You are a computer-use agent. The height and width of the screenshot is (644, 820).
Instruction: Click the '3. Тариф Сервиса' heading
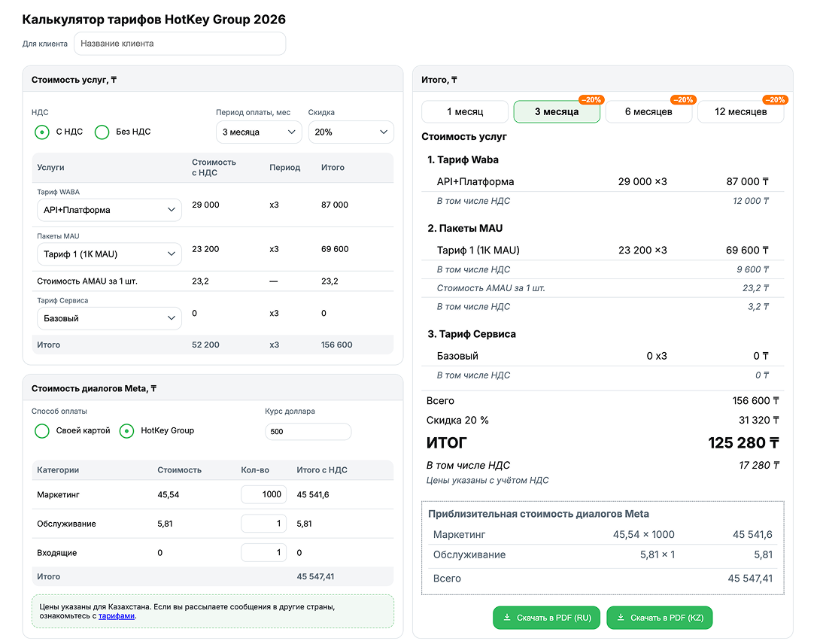472,334
